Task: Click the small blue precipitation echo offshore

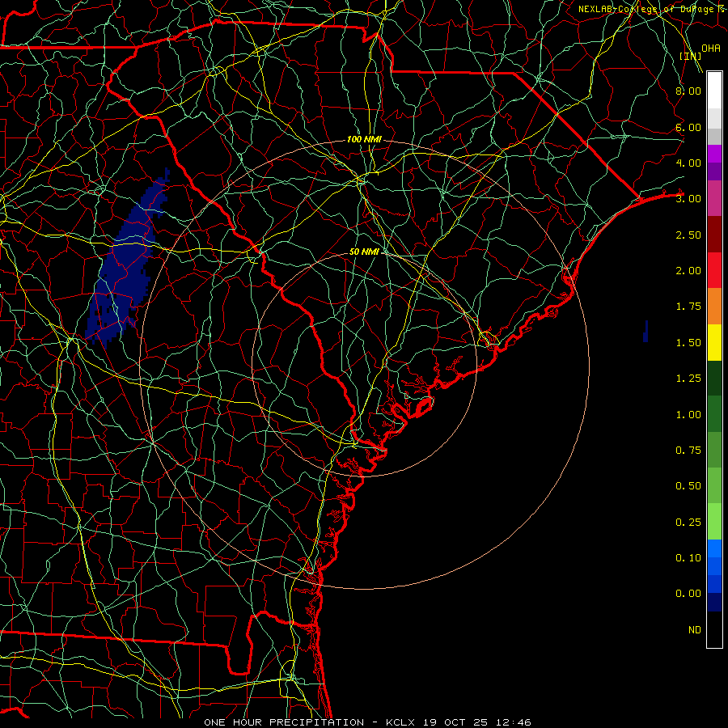Action: tap(645, 331)
